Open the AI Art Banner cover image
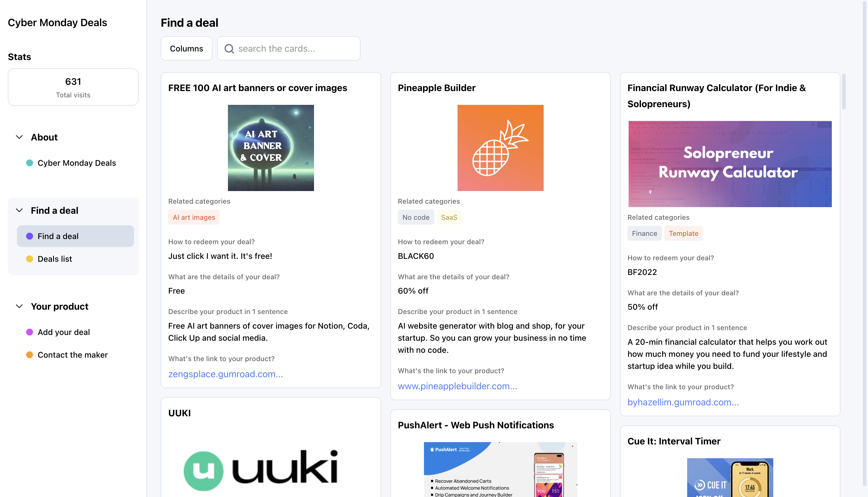Screen dimensions: 868x497 click(x=271, y=148)
